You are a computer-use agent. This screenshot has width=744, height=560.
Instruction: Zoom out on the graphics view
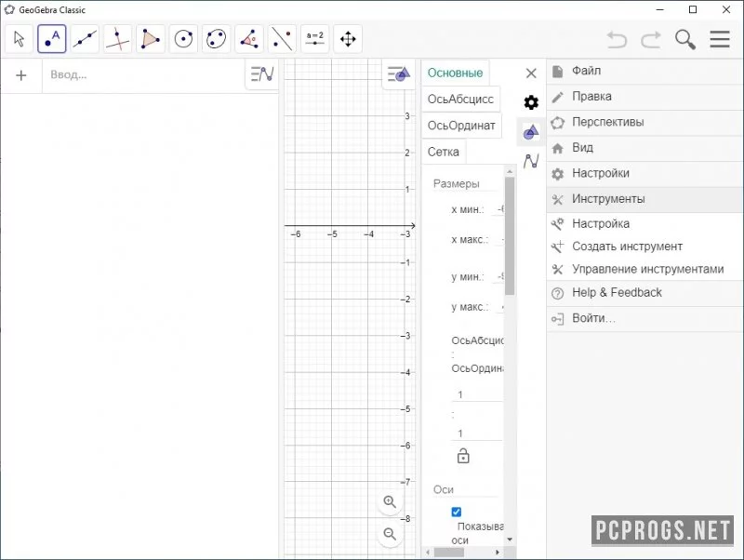coord(390,534)
